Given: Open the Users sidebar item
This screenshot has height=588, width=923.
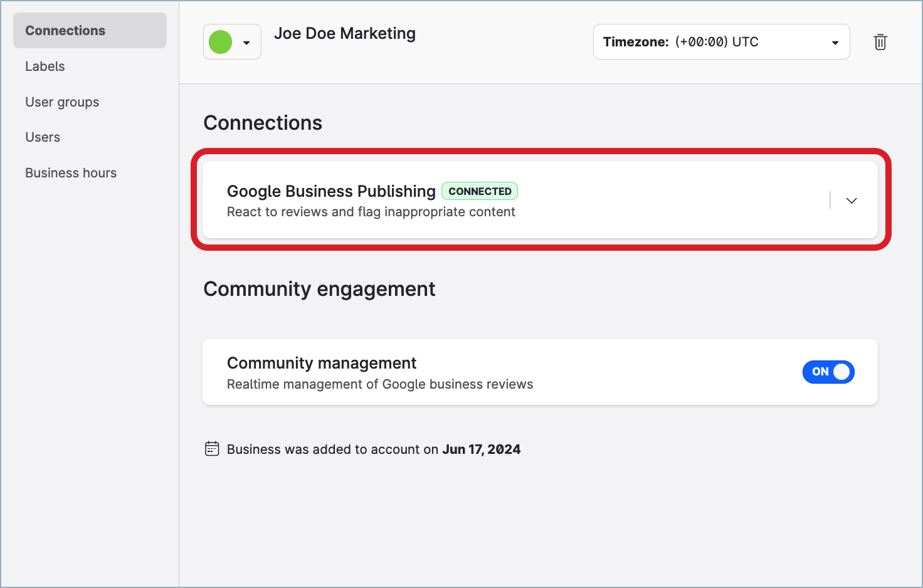Looking at the screenshot, I should (x=43, y=137).
